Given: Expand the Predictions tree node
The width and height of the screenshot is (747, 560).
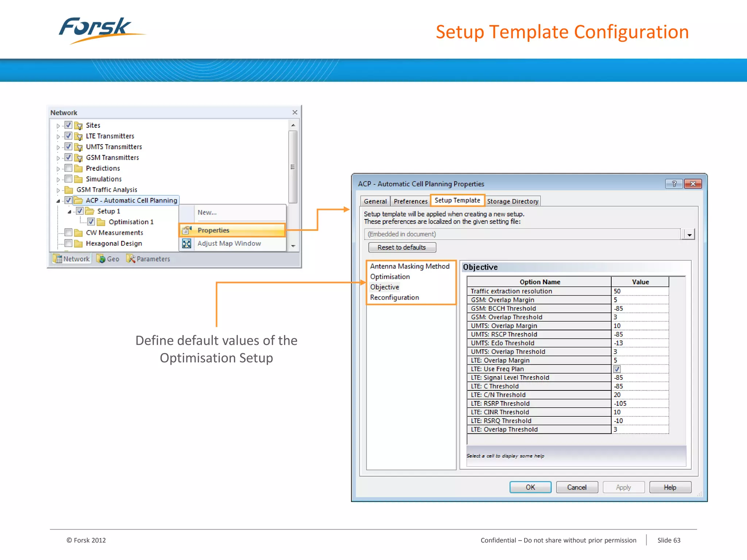Looking at the screenshot, I should click(x=58, y=169).
